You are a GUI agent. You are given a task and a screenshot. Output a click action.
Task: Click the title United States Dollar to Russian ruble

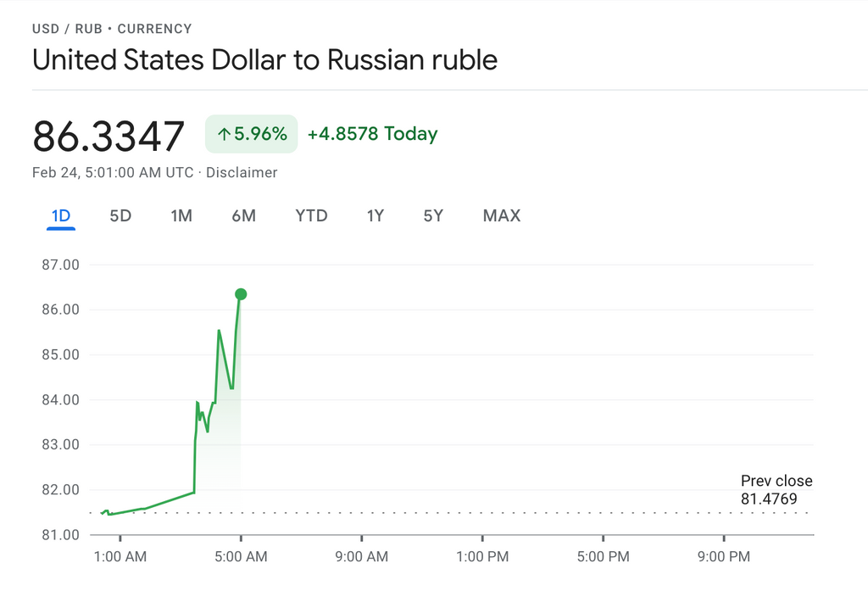coord(264,60)
